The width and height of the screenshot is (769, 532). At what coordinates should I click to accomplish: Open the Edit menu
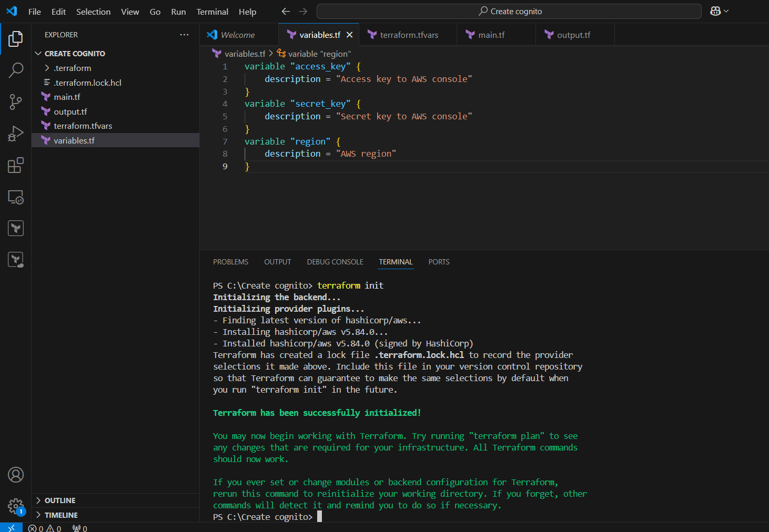pyautogui.click(x=58, y=12)
